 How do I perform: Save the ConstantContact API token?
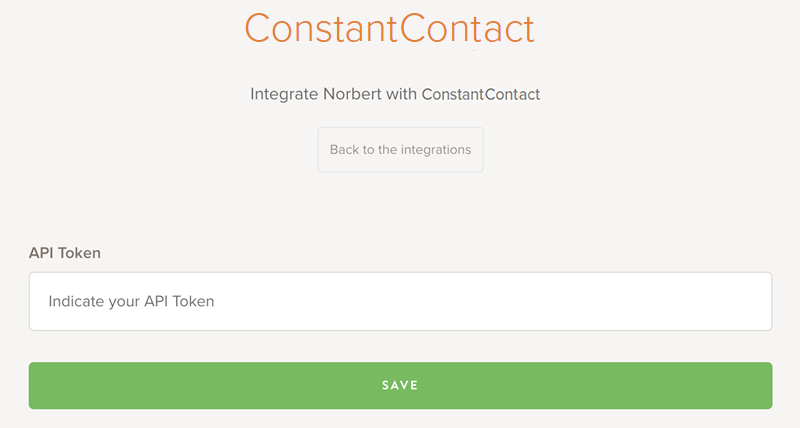point(400,385)
